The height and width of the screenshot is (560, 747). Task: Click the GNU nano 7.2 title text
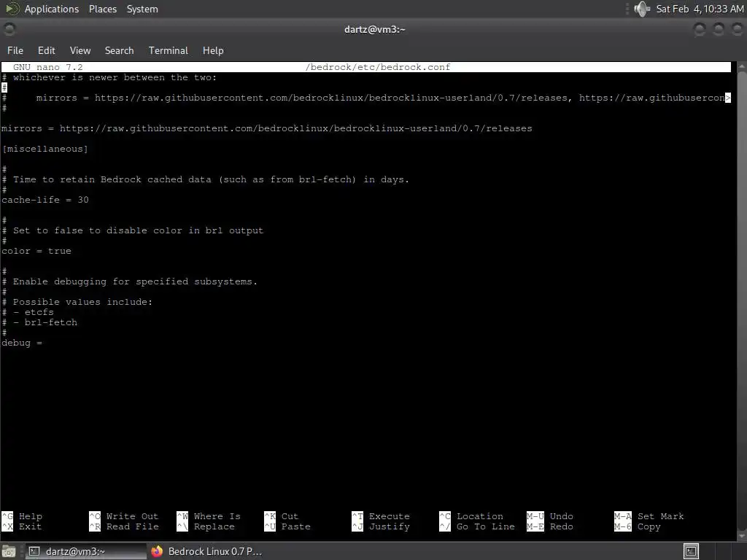(x=47, y=67)
